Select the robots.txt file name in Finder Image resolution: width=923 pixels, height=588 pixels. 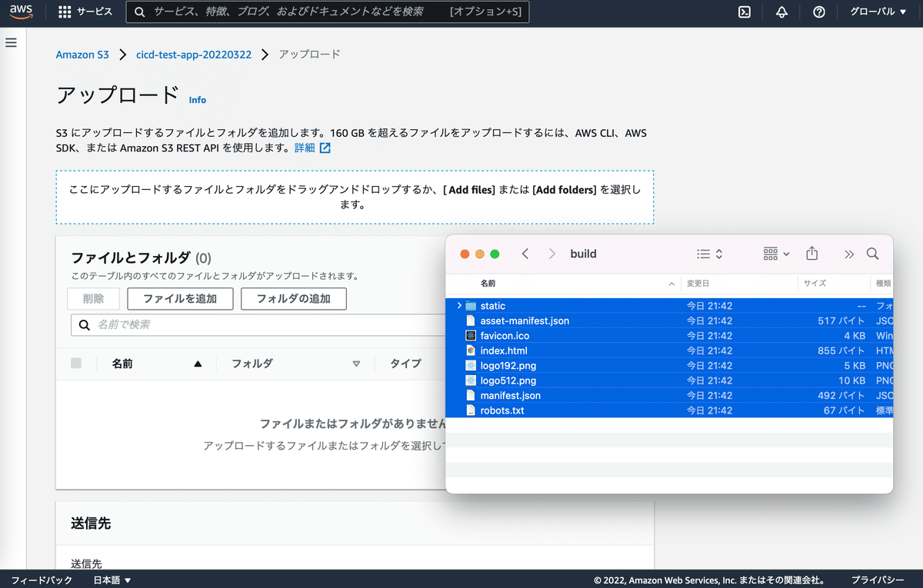(x=502, y=410)
